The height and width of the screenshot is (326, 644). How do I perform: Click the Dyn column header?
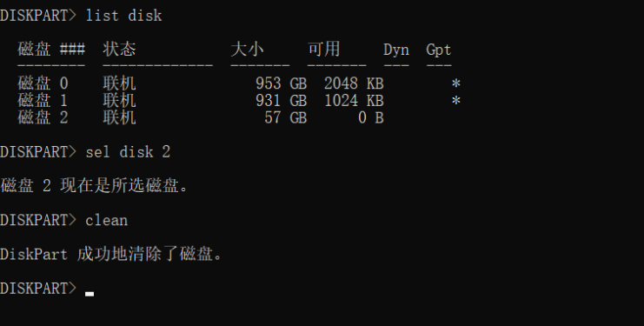point(396,50)
